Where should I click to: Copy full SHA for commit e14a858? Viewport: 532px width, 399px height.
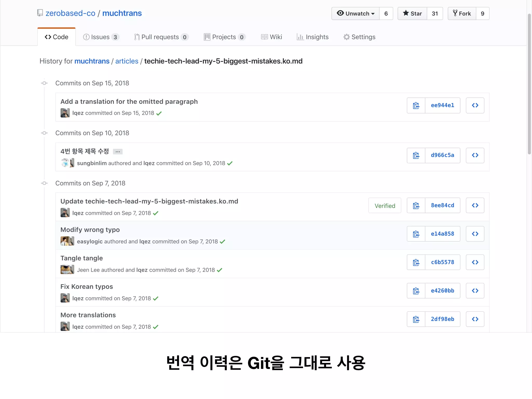[x=416, y=234]
